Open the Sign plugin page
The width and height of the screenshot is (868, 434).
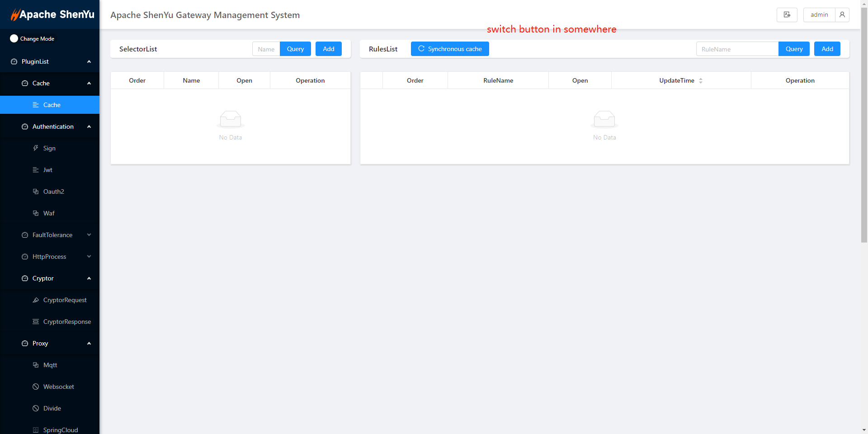pyautogui.click(x=50, y=148)
